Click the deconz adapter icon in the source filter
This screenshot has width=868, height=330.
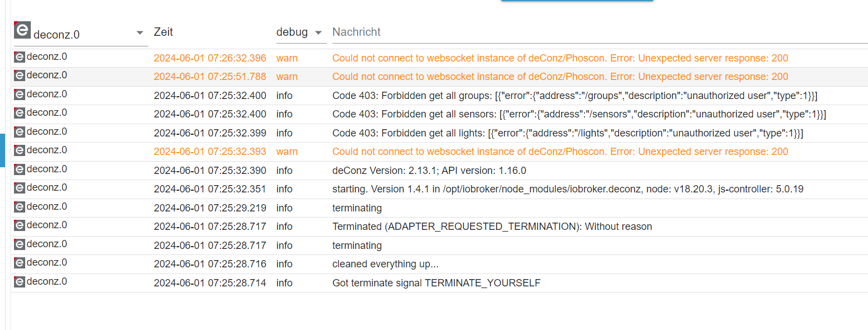(x=22, y=30)
